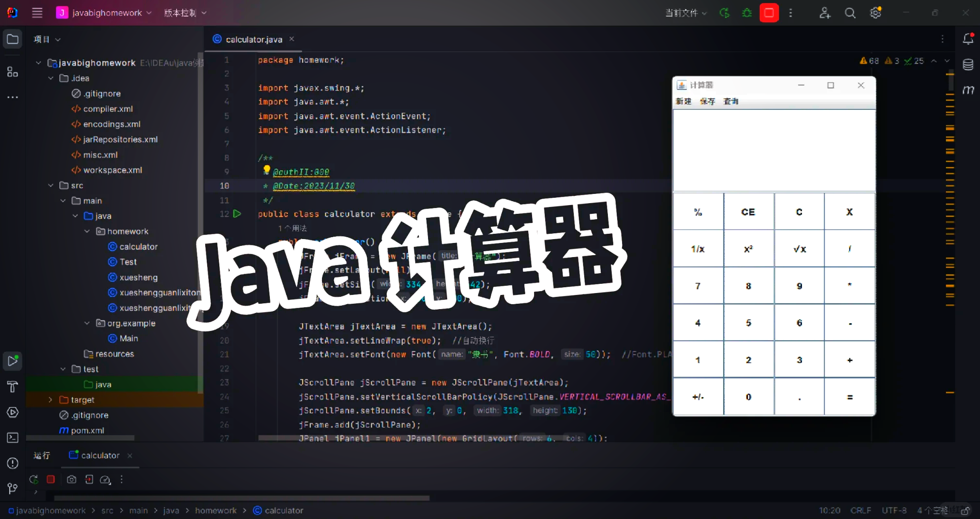Click the 7 button on calculator

coord(698,286)
